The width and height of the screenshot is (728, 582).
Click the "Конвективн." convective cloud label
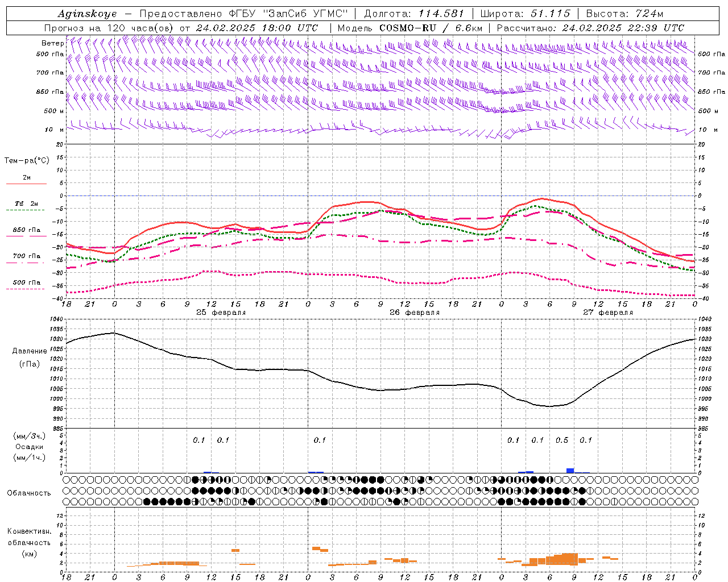(x=29, y=531)
